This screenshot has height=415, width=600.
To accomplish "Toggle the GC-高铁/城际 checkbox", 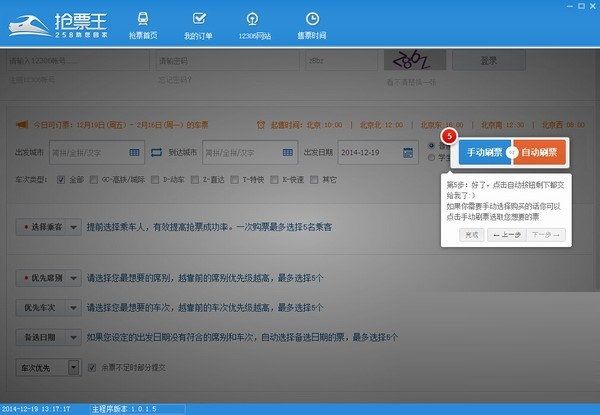I will pos(94,180).
